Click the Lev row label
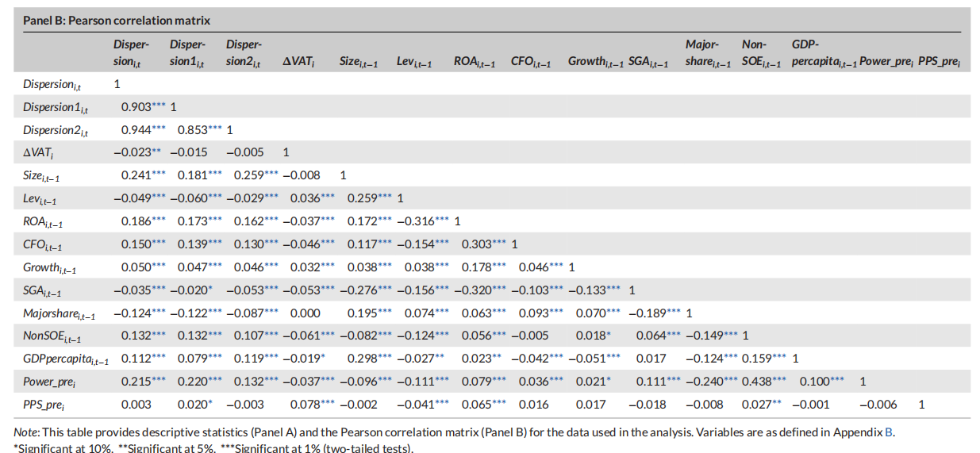Screen dimensions: 980x453 (x=39, y=198)
